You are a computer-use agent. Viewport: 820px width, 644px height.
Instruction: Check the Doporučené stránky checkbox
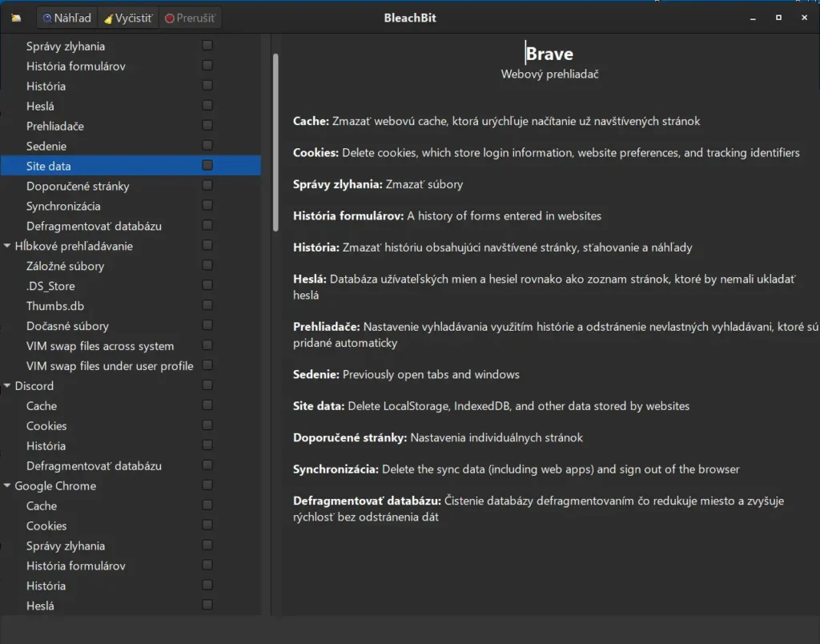(207, 185)
